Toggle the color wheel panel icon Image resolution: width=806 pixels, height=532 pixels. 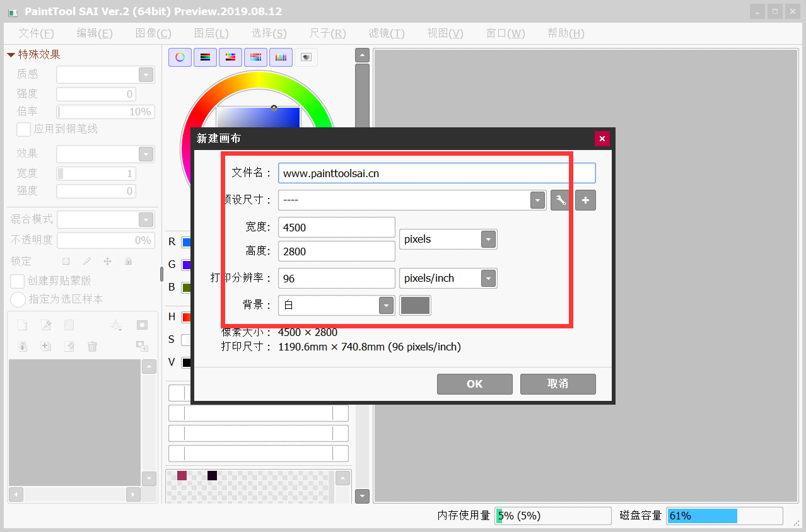pyautogui.click(x=180, y=57)
